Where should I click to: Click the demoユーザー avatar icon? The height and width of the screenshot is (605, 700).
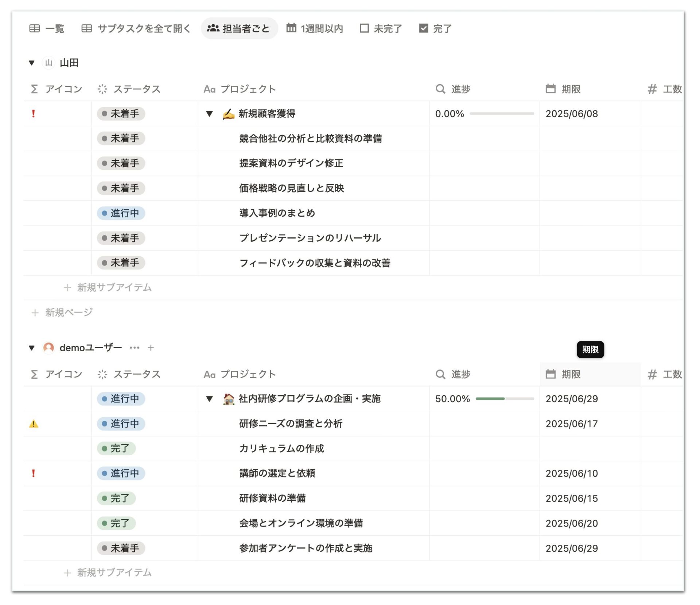pyautogui.click(x=48, y=348)
